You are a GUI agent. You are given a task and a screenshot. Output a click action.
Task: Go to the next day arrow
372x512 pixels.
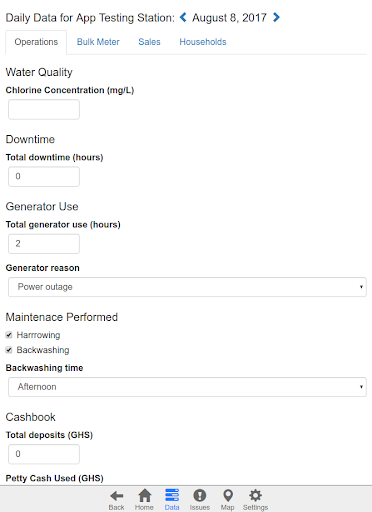coord(276,17)
